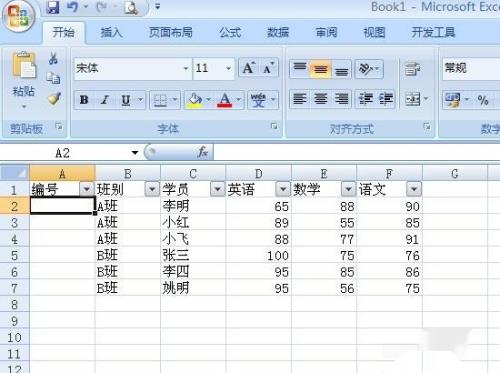The image size is (500, 373).
Task: Select all cells with the corner button
Action: click(14, 173)
